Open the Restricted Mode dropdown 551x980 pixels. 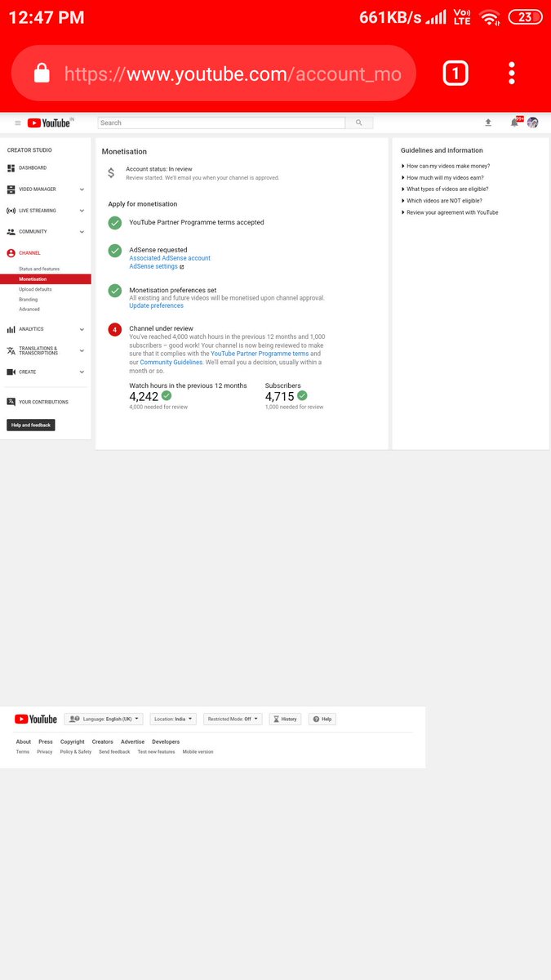[233, 719]
